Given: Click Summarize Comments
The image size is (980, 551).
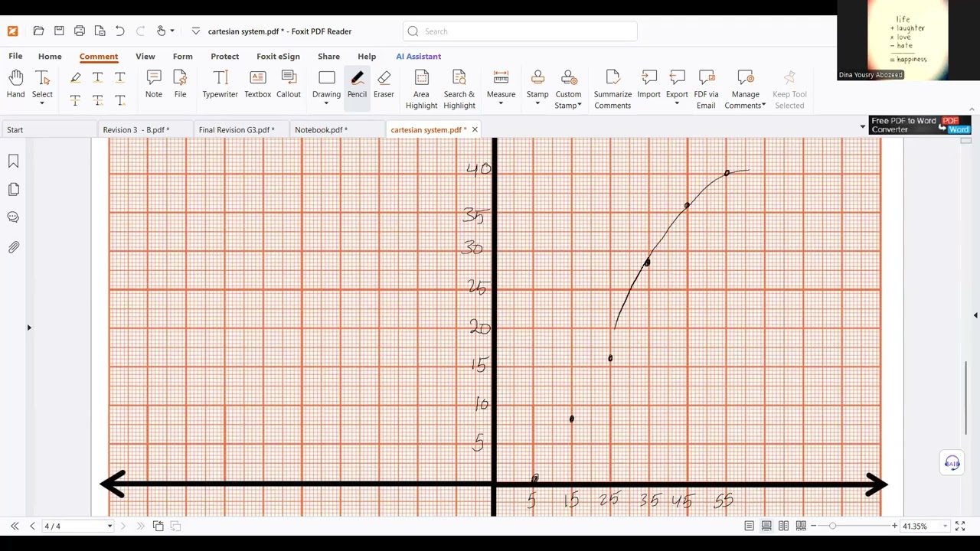Looking at the screenshot, I should (612, 90).
